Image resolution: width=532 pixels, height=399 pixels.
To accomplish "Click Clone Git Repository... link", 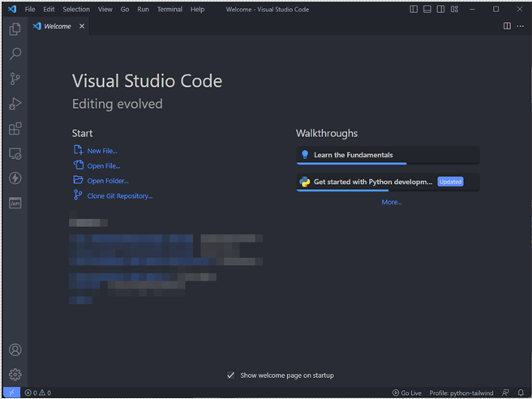I will tap(120, 195).
